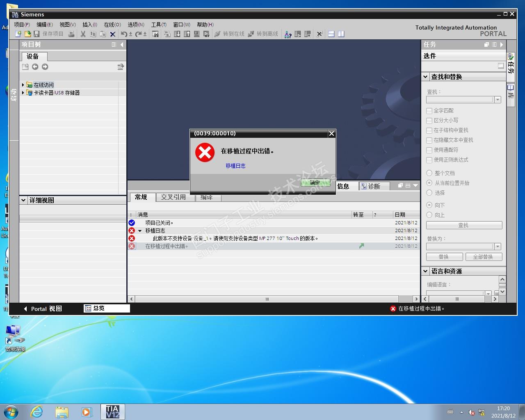Select the whole document radio button (整个文档)
This screenshot has width=525, height=420.
pos(429,173)
